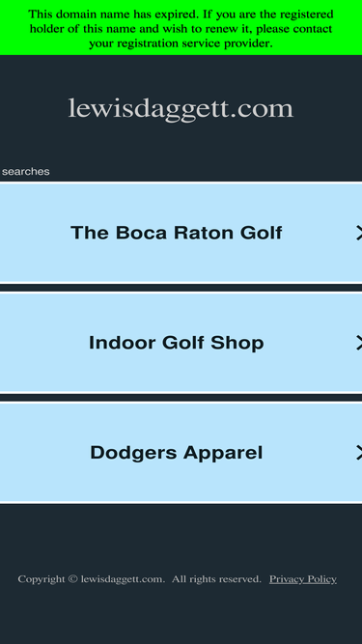Click the All rights reserved footer text
Screen dimensions: 362x644
pyautogui.click(x=216, y=579)
